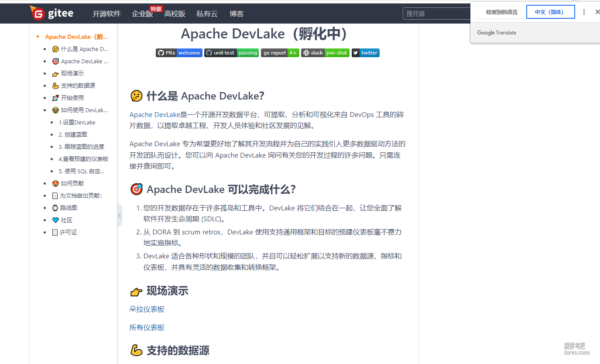Open 高校版 menu in navbar

pyautogui.click(x=175, y=14)
